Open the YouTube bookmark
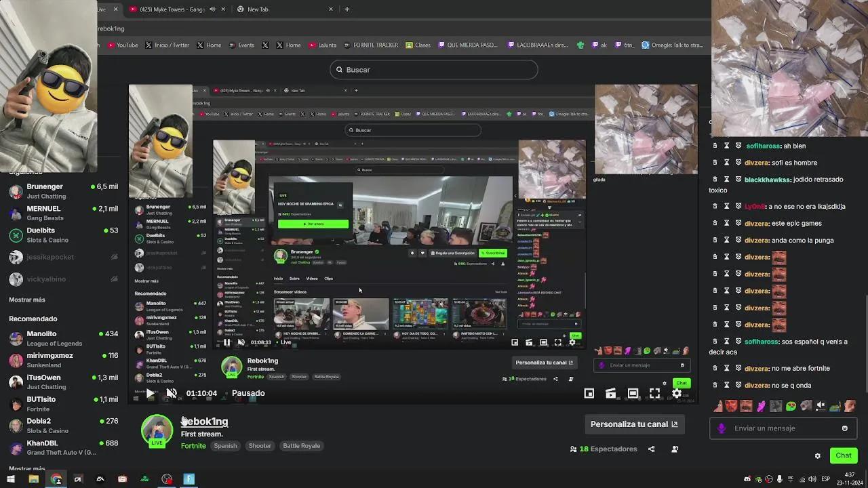868x488 pixels. [x=122, y=45]
